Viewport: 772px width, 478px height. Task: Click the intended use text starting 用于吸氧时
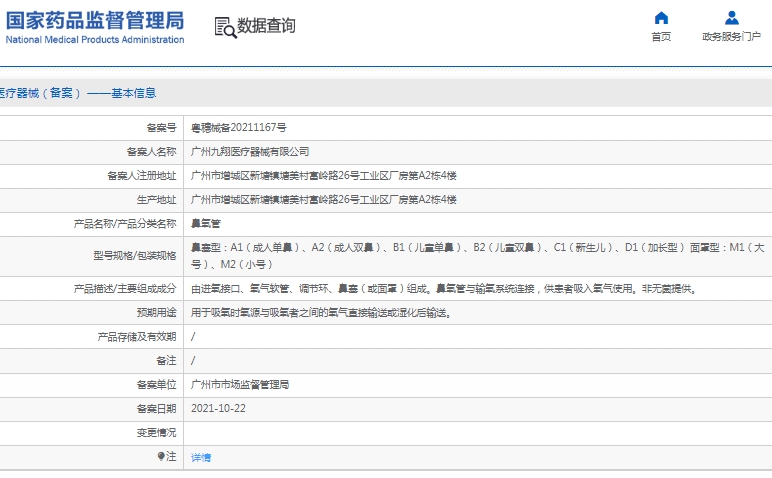tap(322, 313)
